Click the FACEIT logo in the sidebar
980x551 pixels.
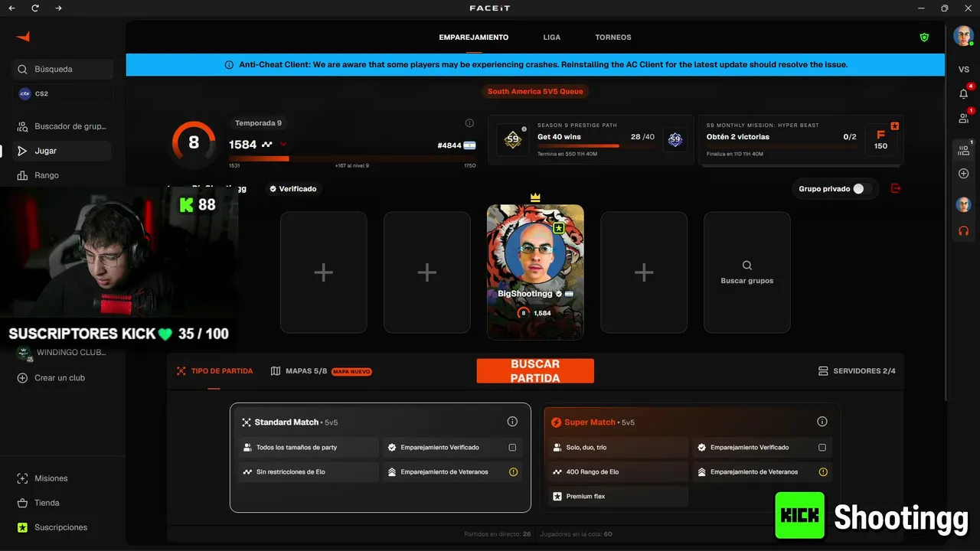pos(23,37)
